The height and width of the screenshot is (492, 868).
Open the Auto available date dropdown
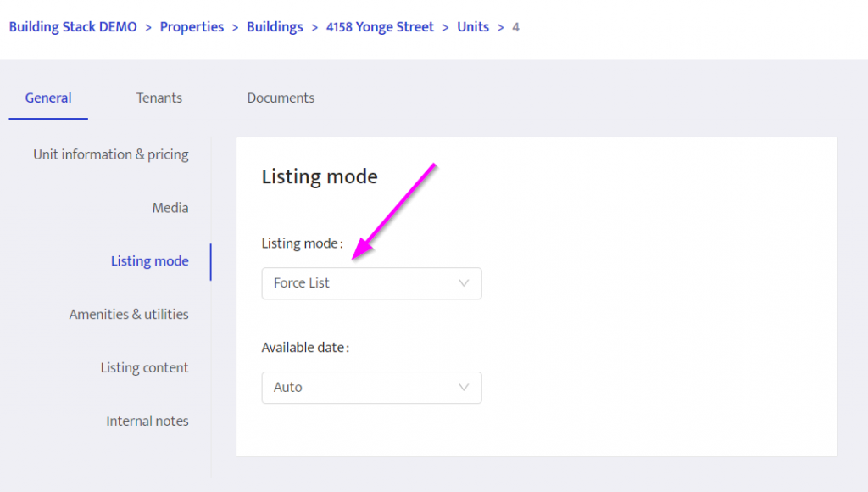(371, 388)
